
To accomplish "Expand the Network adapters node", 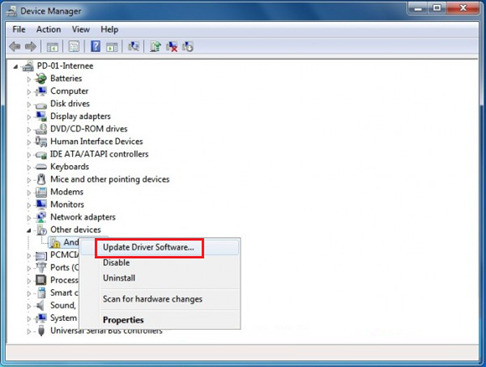I will point(29,218).
